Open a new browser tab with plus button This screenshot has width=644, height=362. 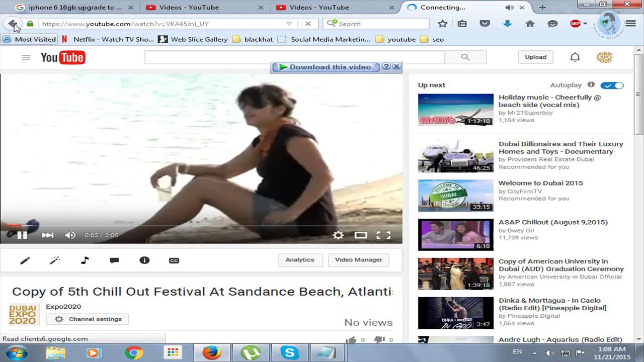pyautogui.click(x=542, y=7)
